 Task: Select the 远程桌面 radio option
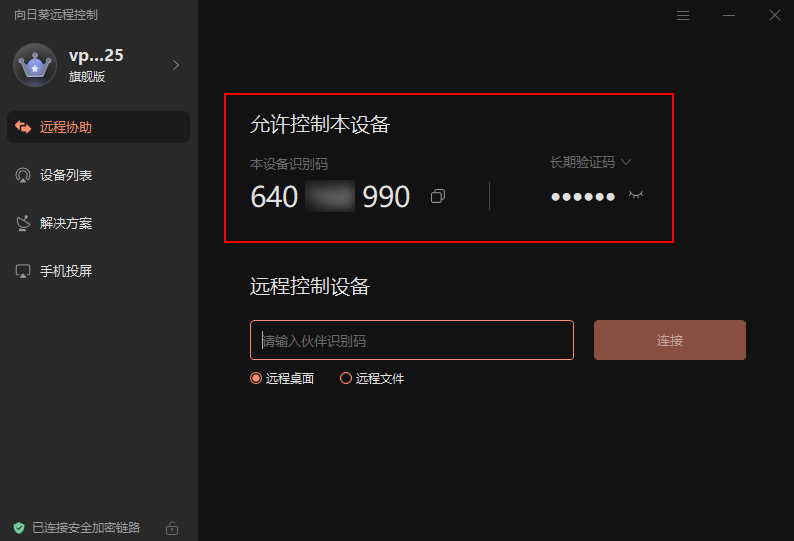[x=282, y=378]
